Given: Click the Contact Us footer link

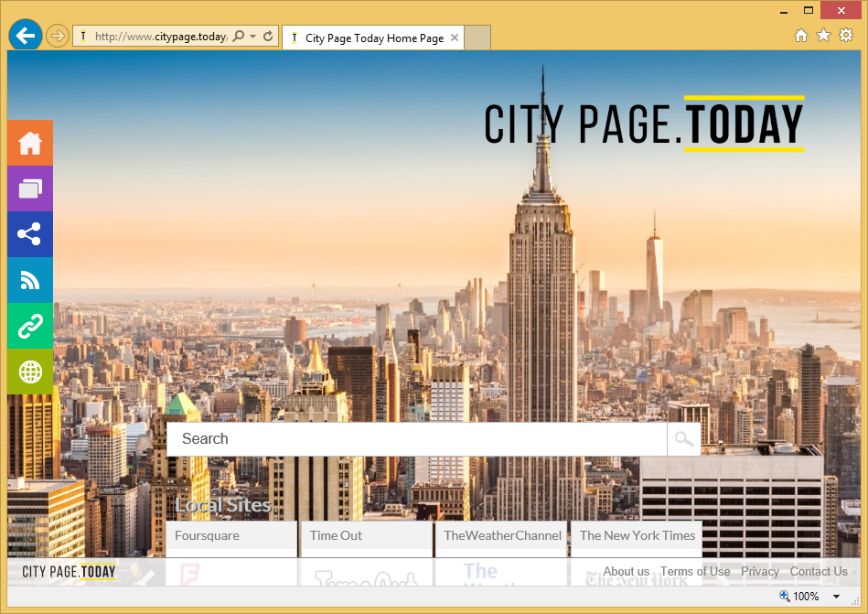Looking at the screenshot, I should click(819, 571).
